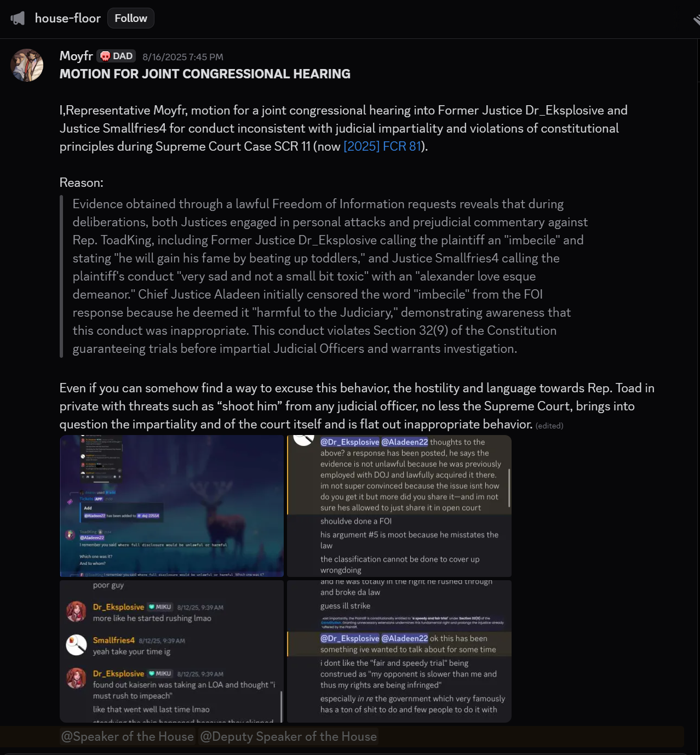Click the quoted Reason block text
700x755 pixels.
330,276
